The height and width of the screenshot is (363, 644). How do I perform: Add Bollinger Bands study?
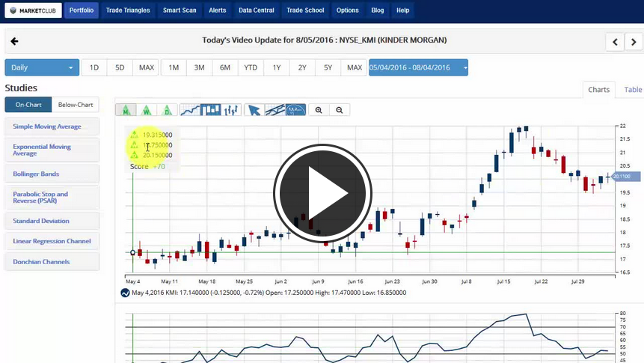tap(52, 174)
